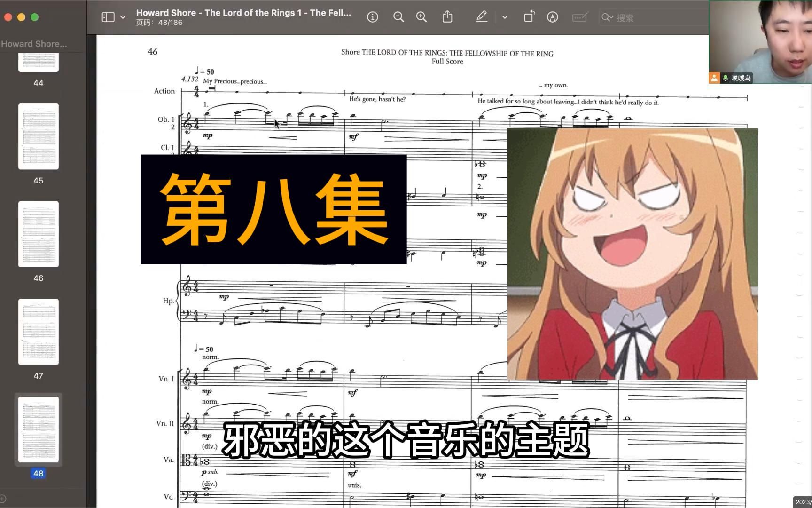
Task: Zoom in on the score page
Action: pyautogui.click(x=422, y=17)
